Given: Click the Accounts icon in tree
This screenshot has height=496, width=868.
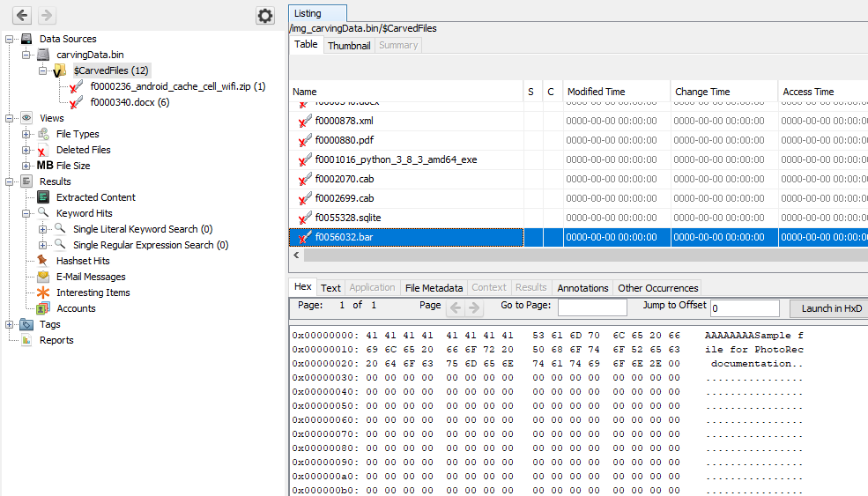Looking at the screenshot, I should tap(42, 308).
